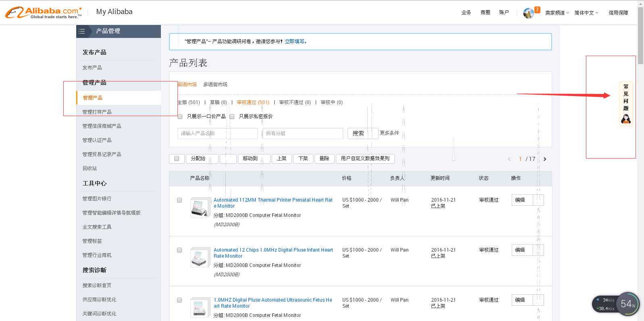Viewport: 644px width, 321px height.
Task: Select 回收站 sidebar item
Action: coord(90,169)
